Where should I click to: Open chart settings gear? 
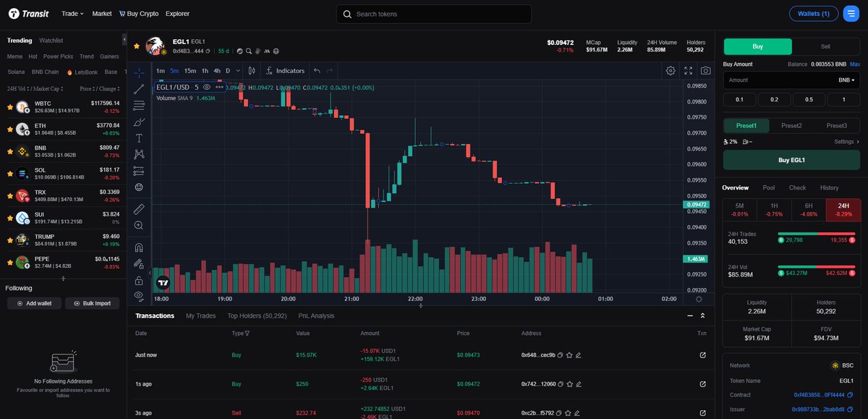671,71
